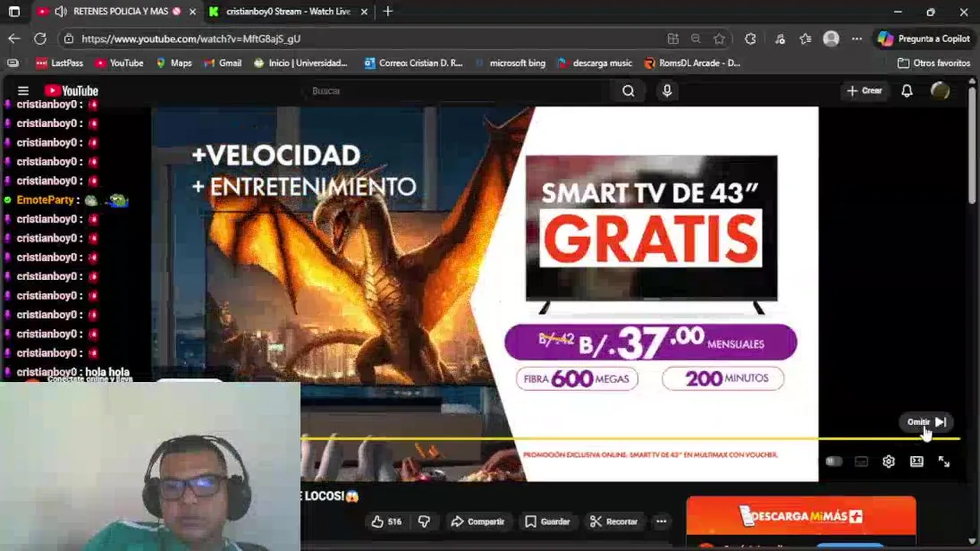Open the YouTube bookmark

119,63
